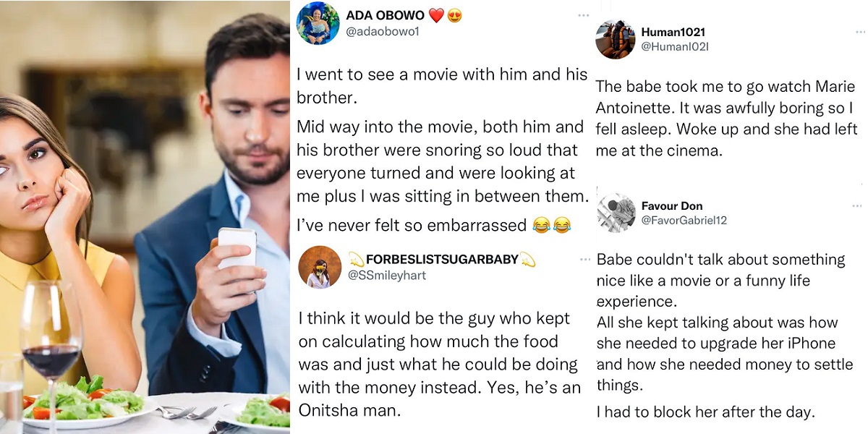Go to @FavorGabriel12 handle
This screenshot has width=868, height=434.
click(x=684, y=220)
